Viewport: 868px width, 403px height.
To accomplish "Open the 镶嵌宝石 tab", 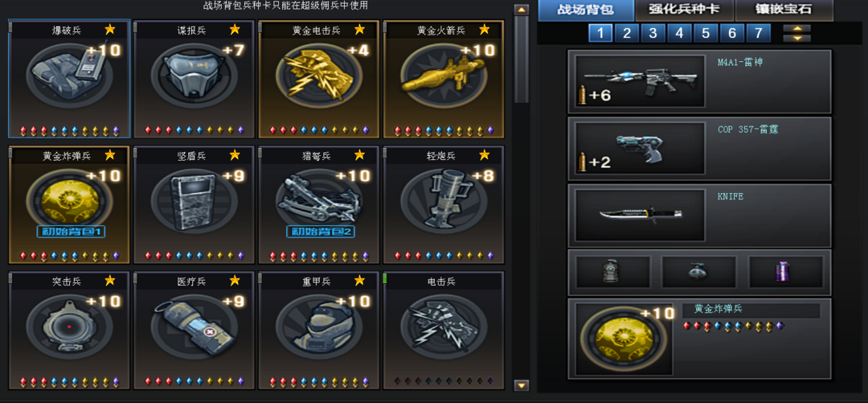I will [x=784, y=10].
